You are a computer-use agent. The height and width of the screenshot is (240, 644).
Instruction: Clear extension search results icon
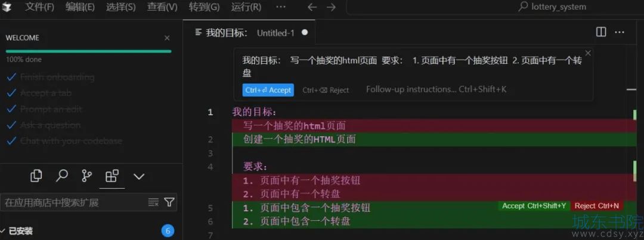pyautogui.click(x=153, y=202)
